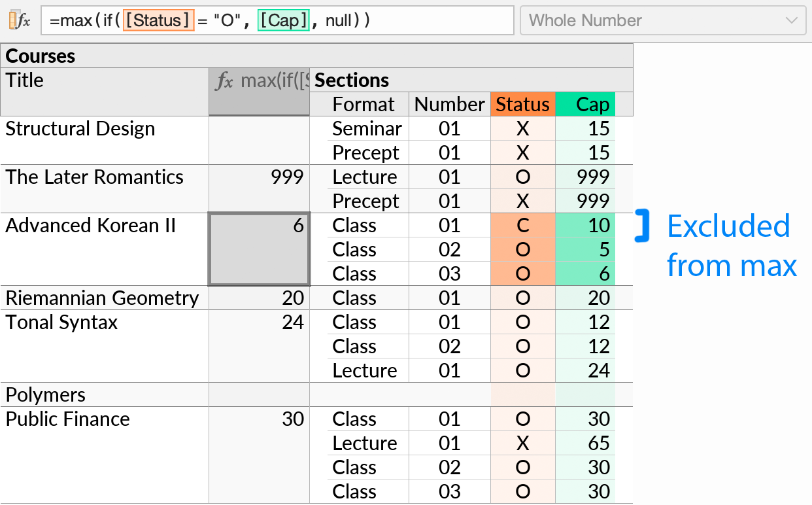This screenshot has height=505, width=812.
Task: Select the [Cap] token in the formula
Action: [x=283, y=20]
